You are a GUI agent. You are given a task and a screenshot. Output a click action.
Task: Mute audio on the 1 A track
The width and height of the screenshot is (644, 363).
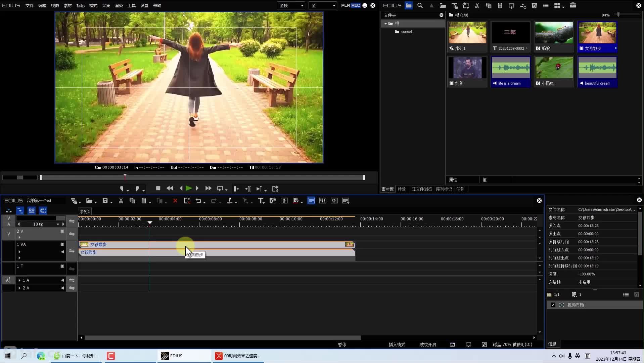click(62, 280)
